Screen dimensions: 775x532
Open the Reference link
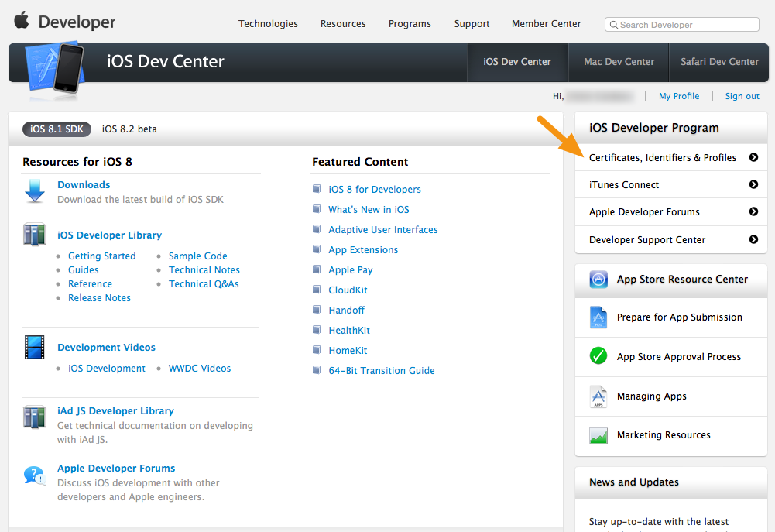pyautogui.click(x=90, y=283)
